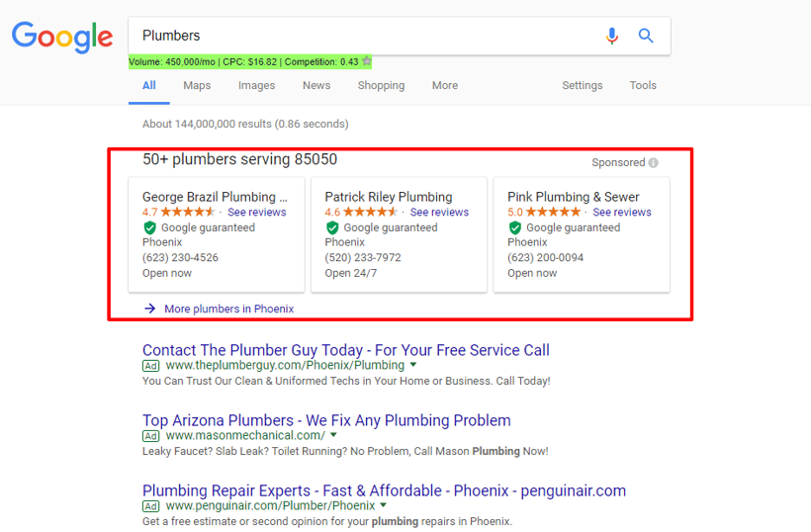Expand the penguinair.com ad URL dropdown arrow
This screenshot has height=532, width=811.
tap(384, 504)
